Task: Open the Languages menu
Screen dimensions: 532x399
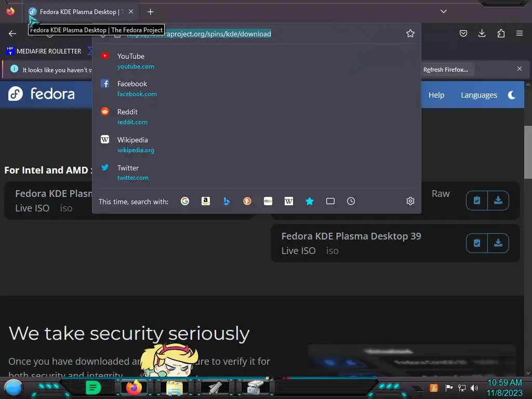Action: pyautogui.click(x=478, y=95)
